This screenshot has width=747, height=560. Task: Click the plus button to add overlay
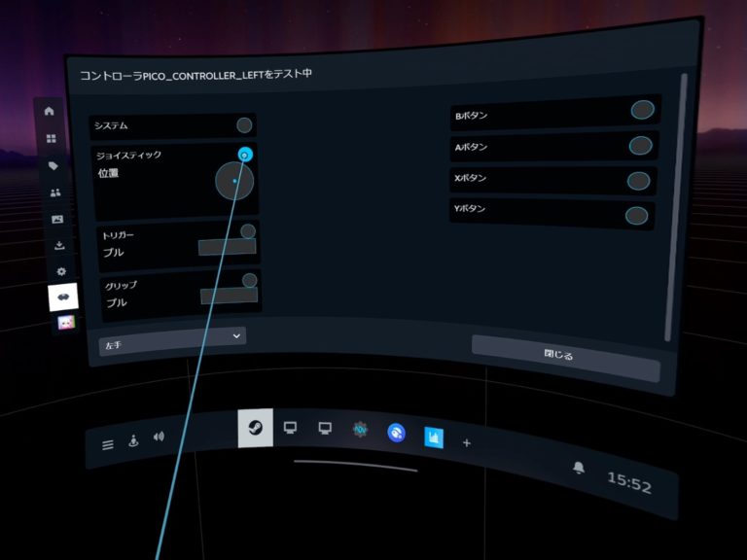pos(466,442)
